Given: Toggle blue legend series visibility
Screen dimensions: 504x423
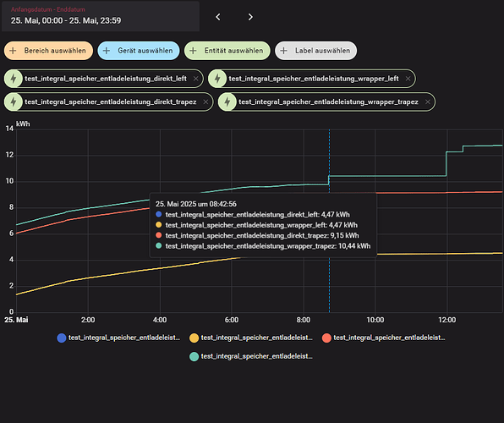Looking at the screenshot, I should coord(118,338).
